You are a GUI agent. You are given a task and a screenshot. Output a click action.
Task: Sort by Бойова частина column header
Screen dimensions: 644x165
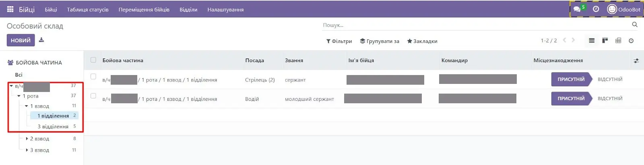(123, 60)
